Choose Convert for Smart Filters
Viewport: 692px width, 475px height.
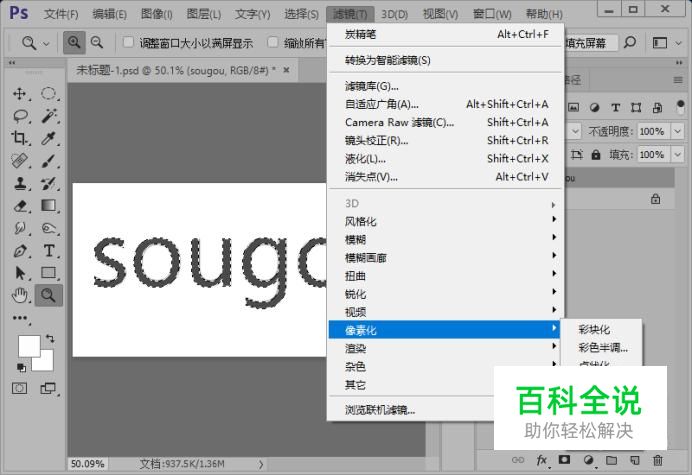(445, 60)
